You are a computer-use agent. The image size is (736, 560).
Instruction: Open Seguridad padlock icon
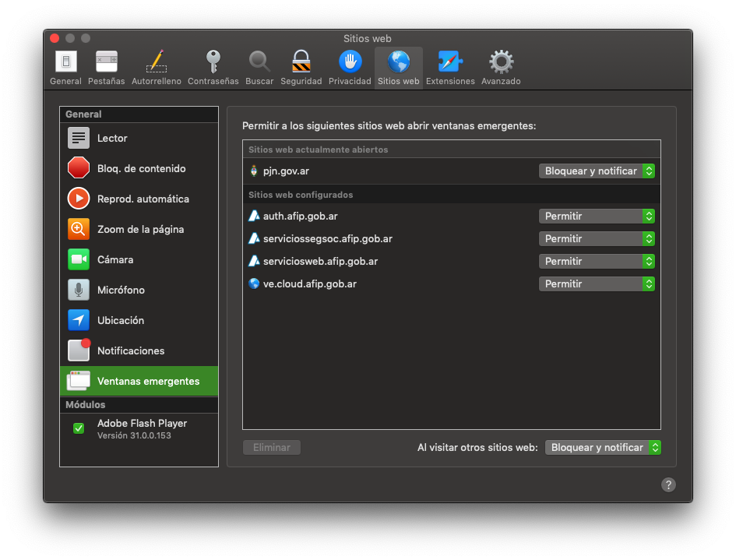click(x=301, y=62)
